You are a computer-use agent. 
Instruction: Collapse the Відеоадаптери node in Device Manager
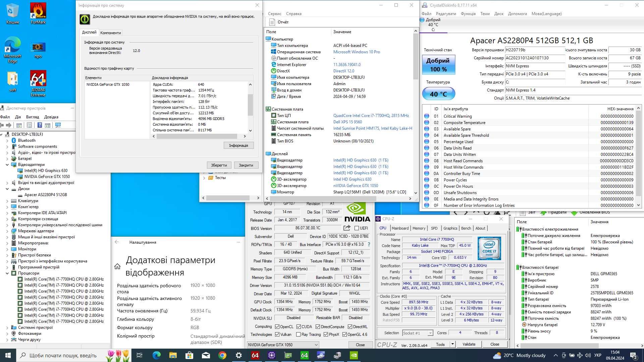pos(7,165)
